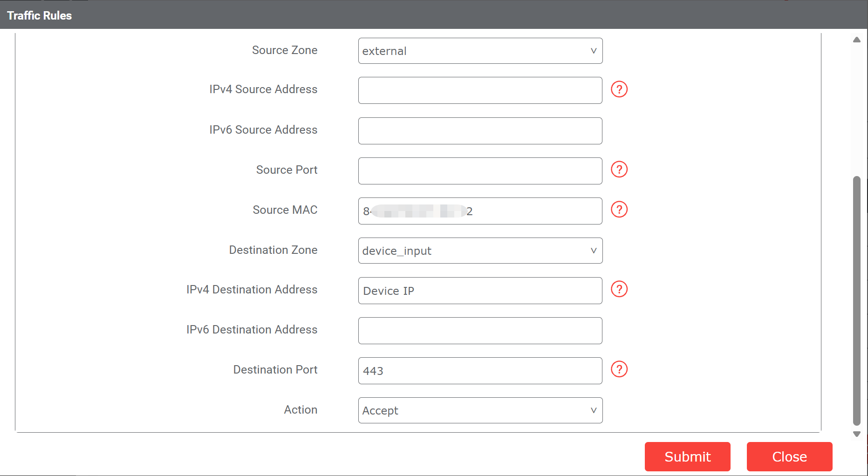The height and width of the screenshot is (476, 868).
Task: Show help for IPv4 Destination Address
Action: (619, 289)
